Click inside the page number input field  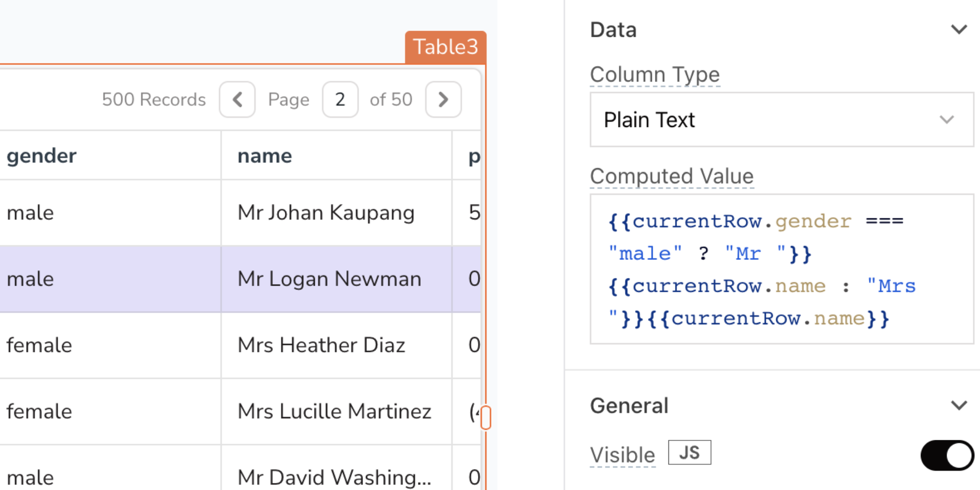tap(340, 99)
